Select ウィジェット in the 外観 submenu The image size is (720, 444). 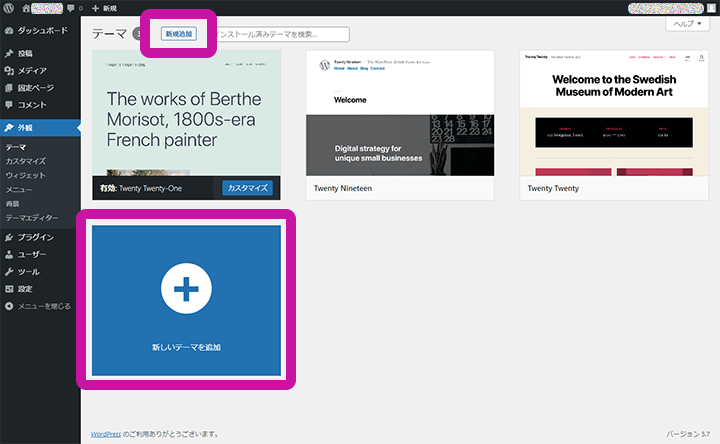[x=26, y=175]
